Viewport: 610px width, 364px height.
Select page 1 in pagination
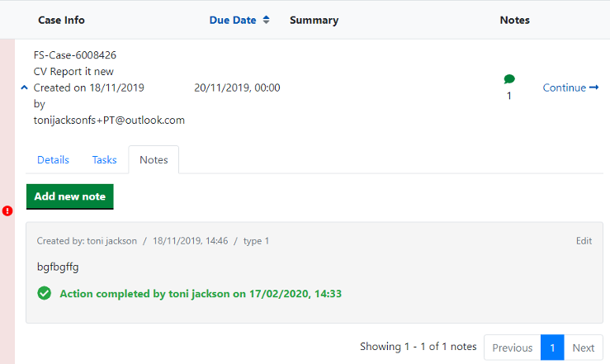[x=552, y=347]
